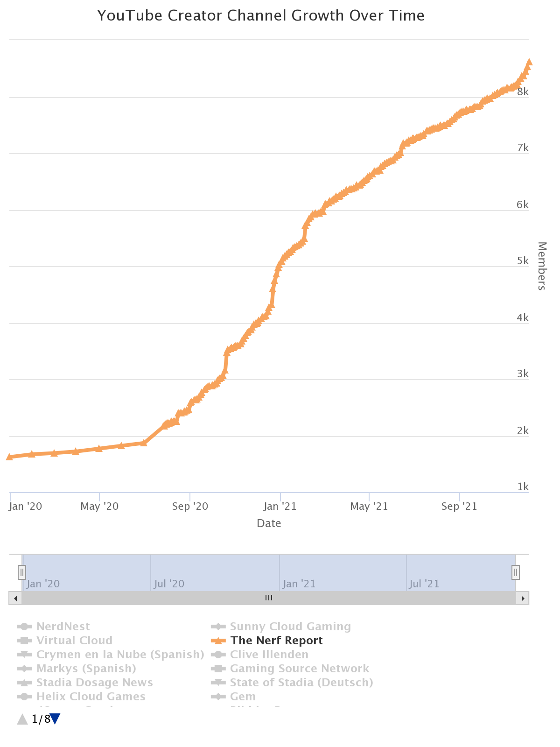Toggle The Nerf Report series off
Screen dimensions: 560x747
[x=276, y=641]
